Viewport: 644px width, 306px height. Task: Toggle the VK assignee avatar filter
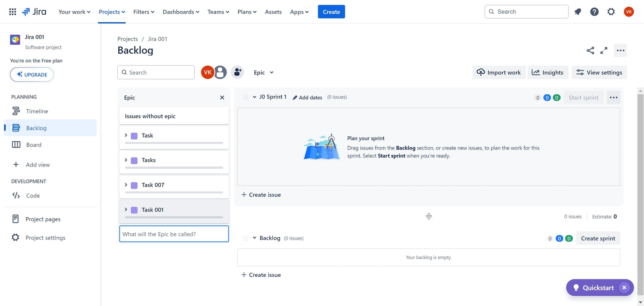pyautogui.click(x=207, y=72)
